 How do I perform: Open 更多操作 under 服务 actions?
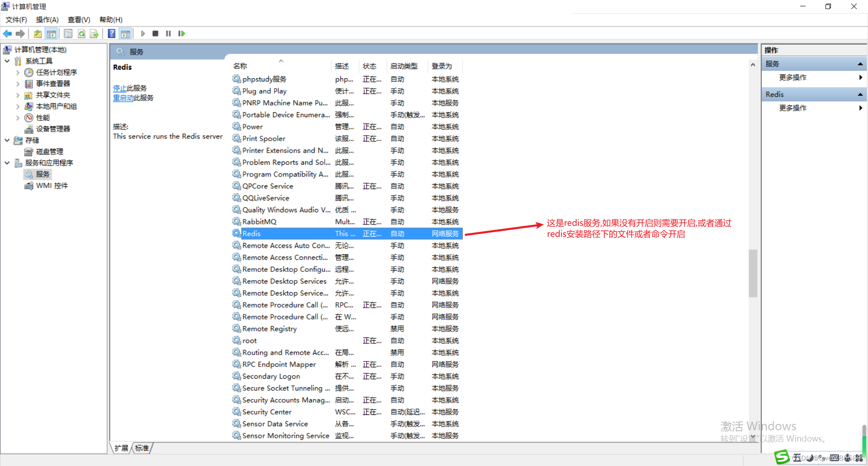[x=793, y=77]
